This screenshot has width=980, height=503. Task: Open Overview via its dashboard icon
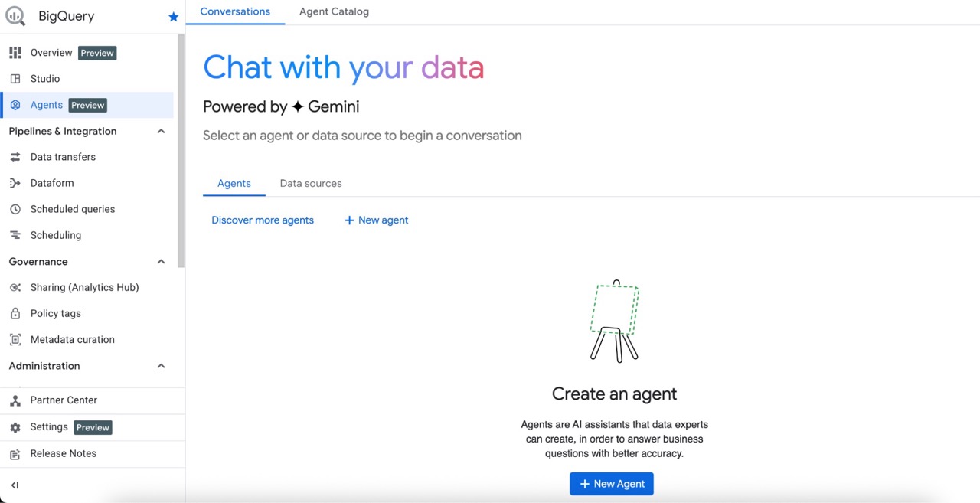[x=15, y=53]
